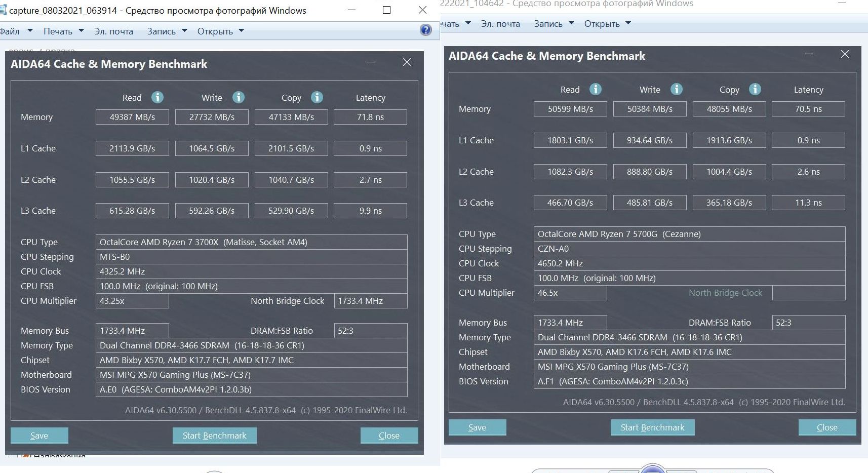This screenshot has height=473, width=868.
Task: Click the L3 Cache copy value 365.18 GB/s
Action: pos(729,203)
